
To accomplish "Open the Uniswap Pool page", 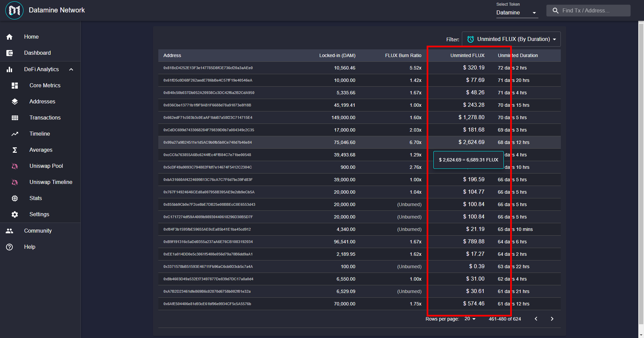I will (40, 166).
